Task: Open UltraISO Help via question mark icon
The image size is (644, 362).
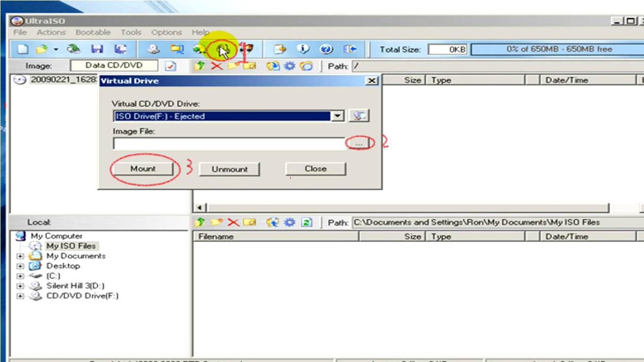Action: [326, 49]
